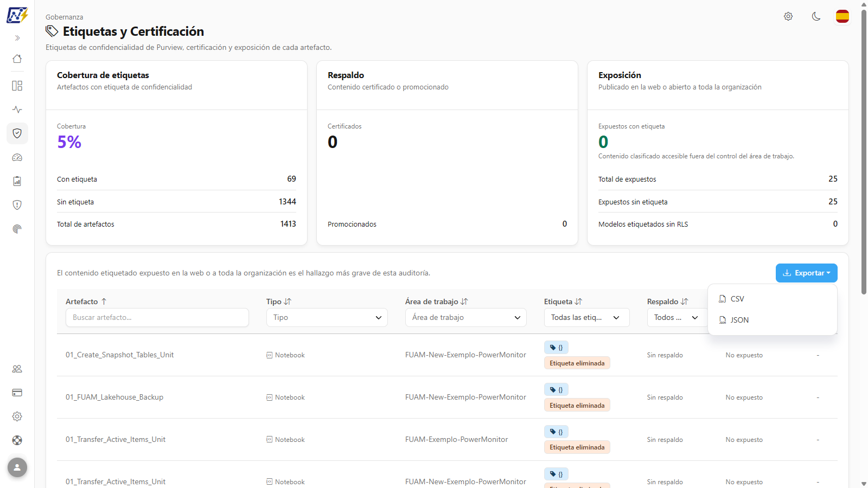Click the Total de expuestos row
The width and height of the screenshot is (868, 488).
[x=718, y=179]
